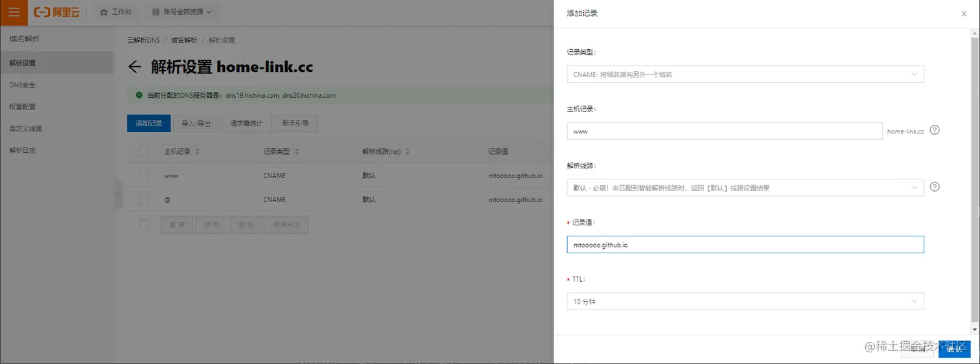Viewport: 980px width, 364px height.
Task: Click the 新手引导 button
Action: coord(295,123)
